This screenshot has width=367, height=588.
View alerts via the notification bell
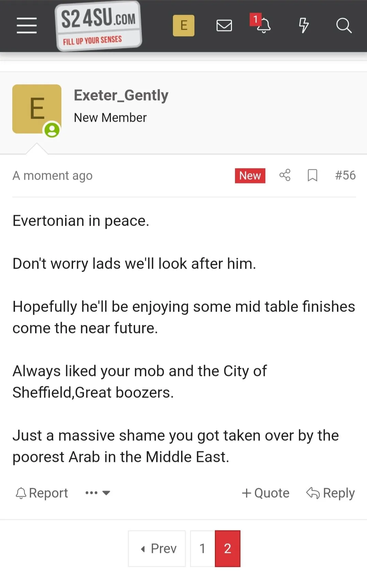point(263,26)
